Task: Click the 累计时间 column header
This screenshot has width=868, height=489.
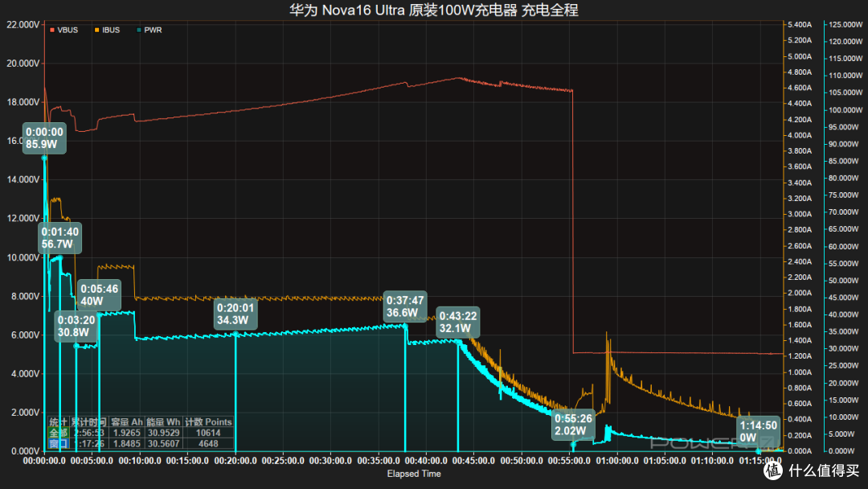Action: pos(88,422)
